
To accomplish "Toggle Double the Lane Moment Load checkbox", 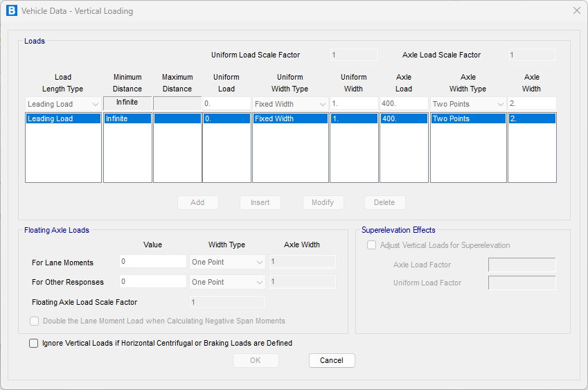I will pyautogui.click(x=34, y=321).
